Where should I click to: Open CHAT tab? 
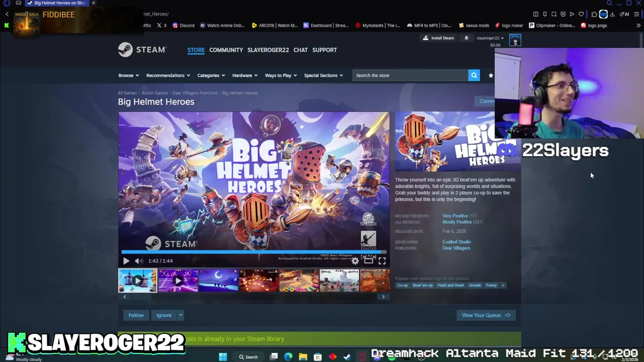pos(300,50)
